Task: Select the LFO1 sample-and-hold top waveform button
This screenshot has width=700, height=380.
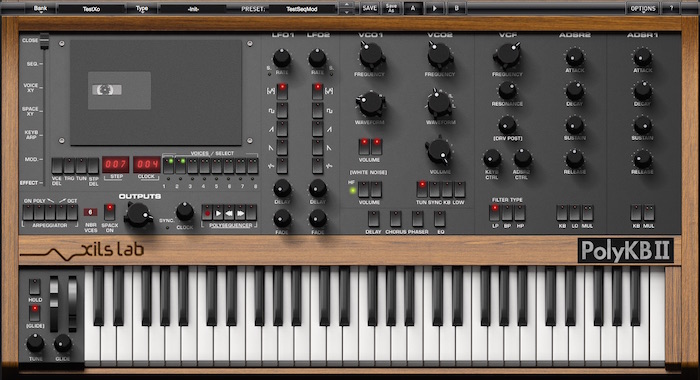Action: pyautogui.click(x=282, y=92)
